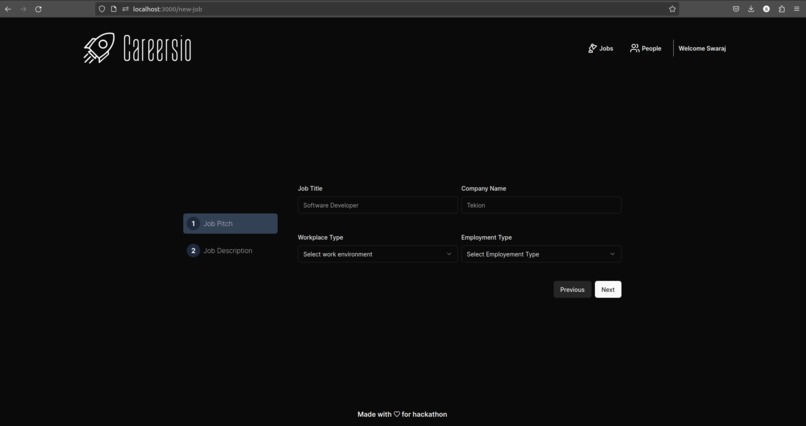The height and width of the screenshot is (426, 806).
Task: Click the 'Employment Type' label
Action: pyautogui.click(x=486, y=237)
